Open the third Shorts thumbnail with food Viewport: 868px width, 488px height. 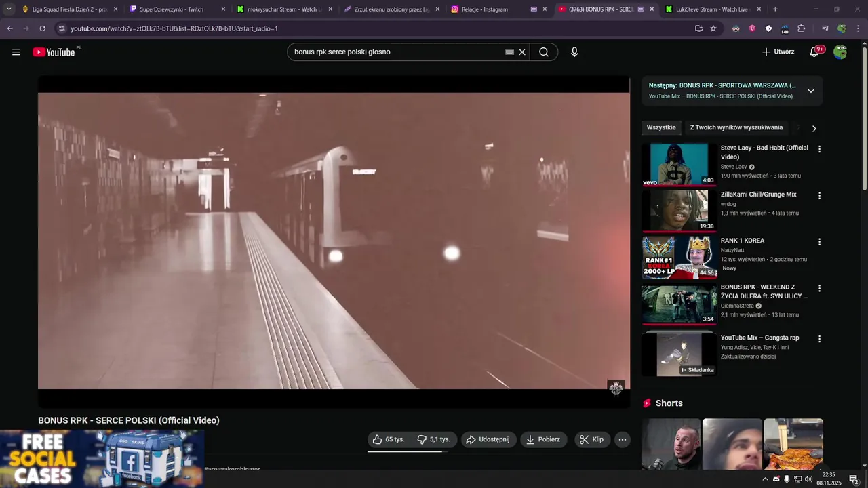(793, 444)
